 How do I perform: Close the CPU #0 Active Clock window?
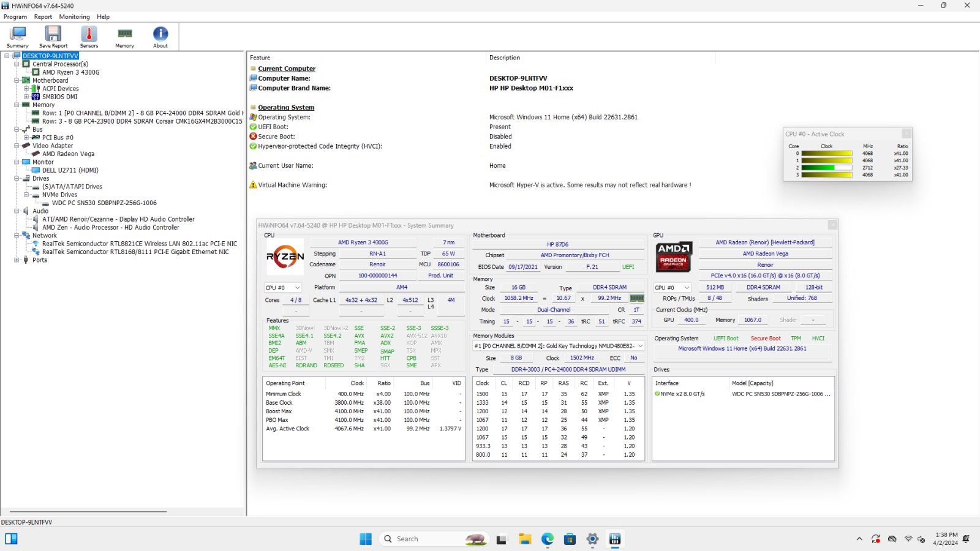[907, 133]
